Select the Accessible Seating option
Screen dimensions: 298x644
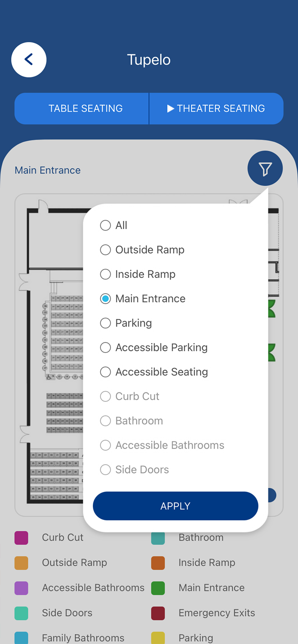[x=105, y=372]
